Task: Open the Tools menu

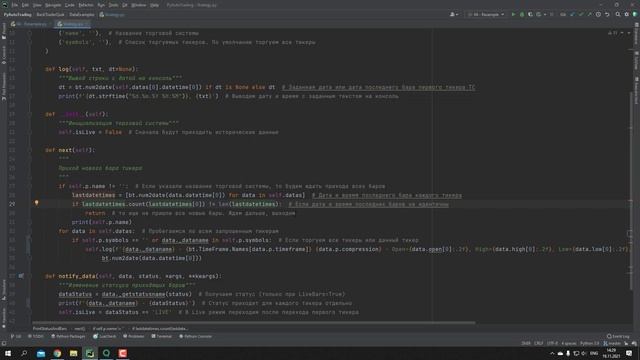Action: tap(113, 5)
